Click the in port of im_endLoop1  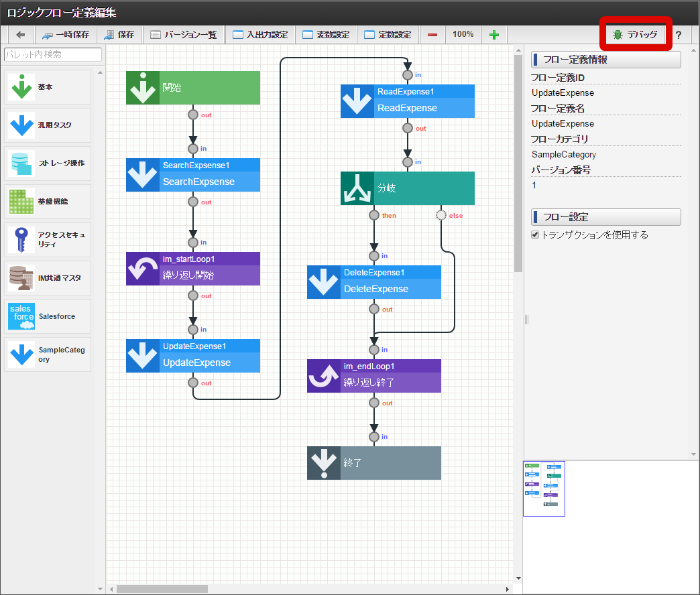(x=374, y=349)
